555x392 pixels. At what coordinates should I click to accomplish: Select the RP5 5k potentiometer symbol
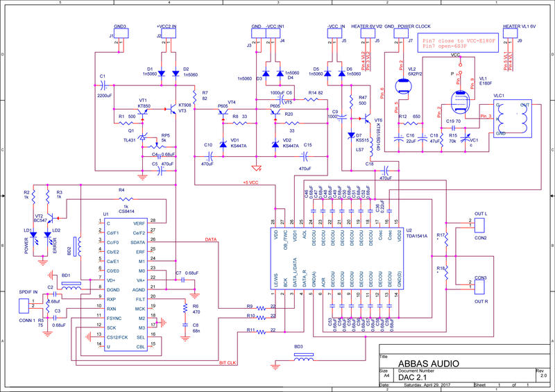coord(157,145)
